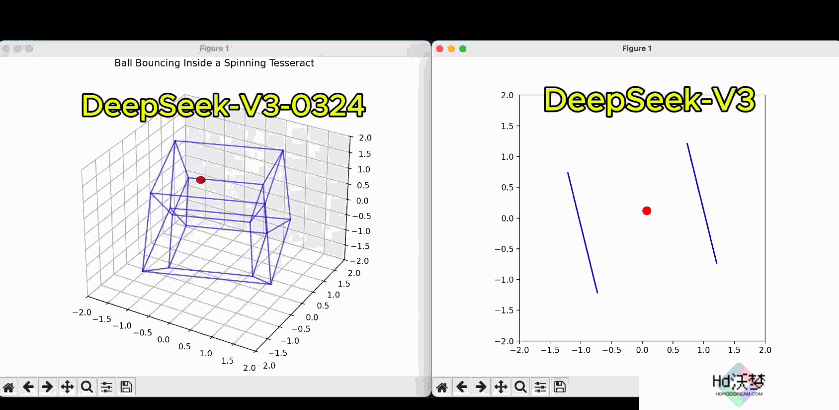The height and width of the screenshot is (410, 839).
Task: Minimize right Figure 1 window with yellow button
Action: (x=451, y=49)
